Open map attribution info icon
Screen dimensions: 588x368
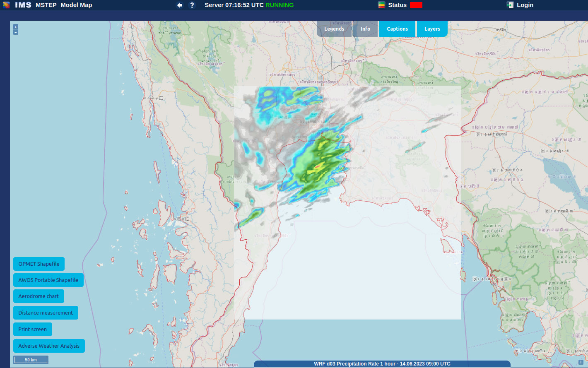click(x=581, y=362)
